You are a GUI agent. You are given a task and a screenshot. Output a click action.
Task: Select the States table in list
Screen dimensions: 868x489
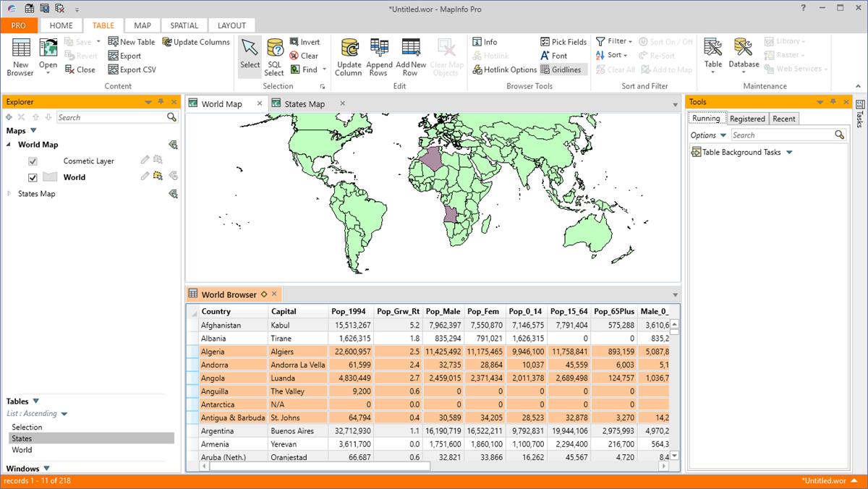[x=22, y=438]
